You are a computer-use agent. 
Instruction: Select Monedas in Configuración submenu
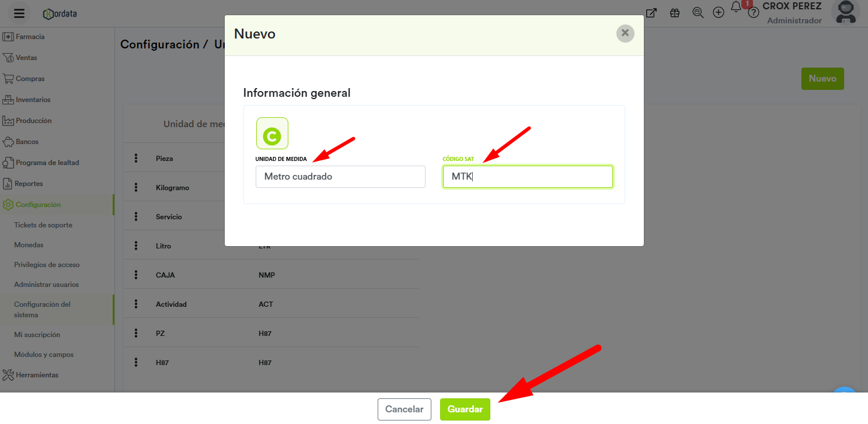point(29,245)
